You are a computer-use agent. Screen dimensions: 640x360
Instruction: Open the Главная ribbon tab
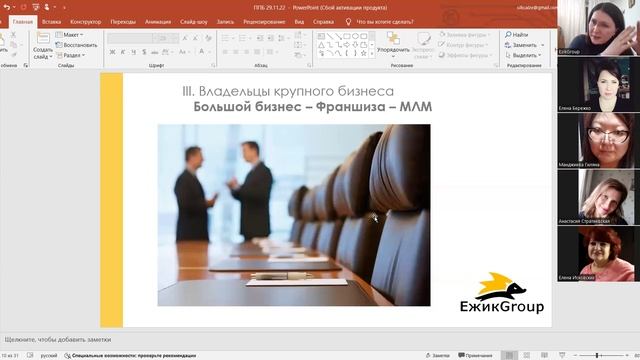tap(23, 22)
